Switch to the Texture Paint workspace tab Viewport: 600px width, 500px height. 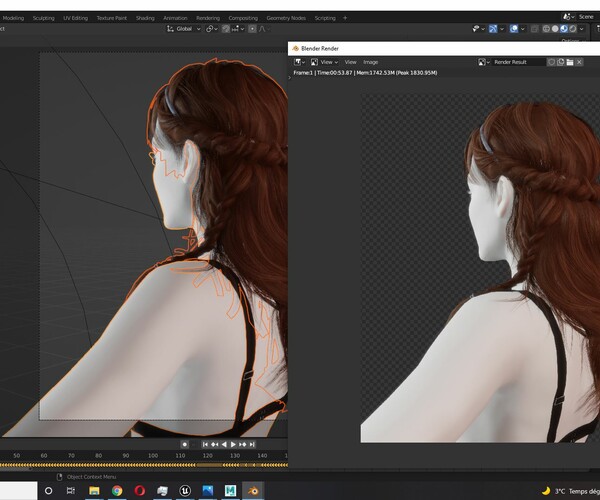click(x=111, y=18)
